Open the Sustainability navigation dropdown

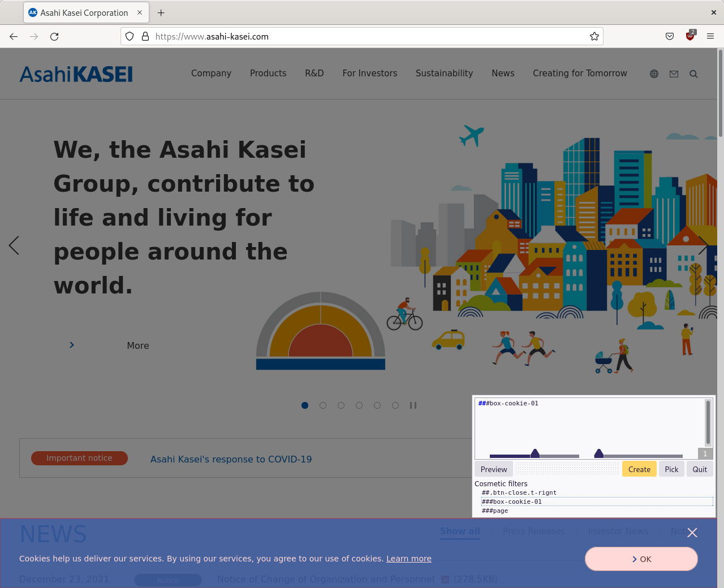click(x=444, y=73)
